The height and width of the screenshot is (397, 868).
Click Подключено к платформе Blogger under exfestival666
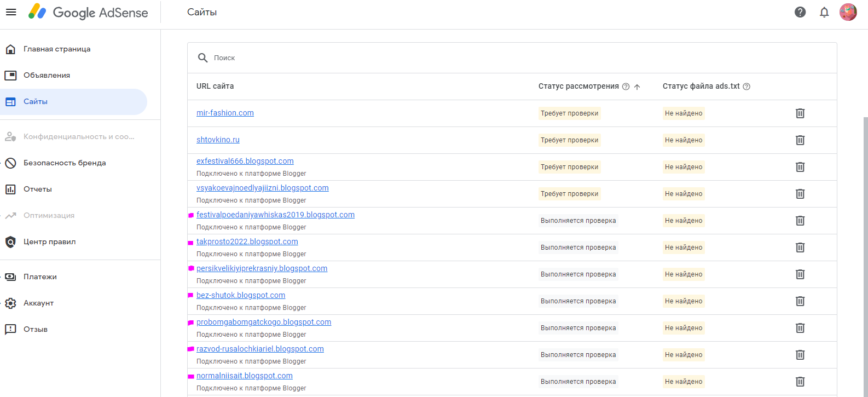[x=251, y=174]
